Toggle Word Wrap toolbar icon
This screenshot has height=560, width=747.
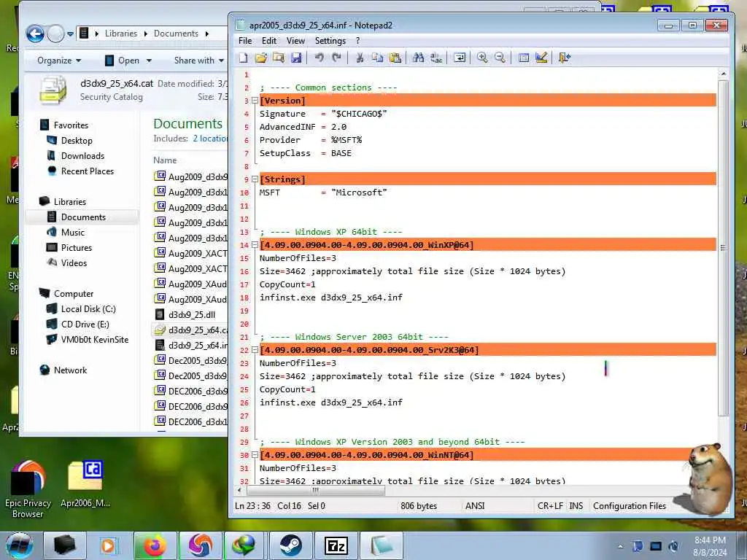[x=460, y=58]
